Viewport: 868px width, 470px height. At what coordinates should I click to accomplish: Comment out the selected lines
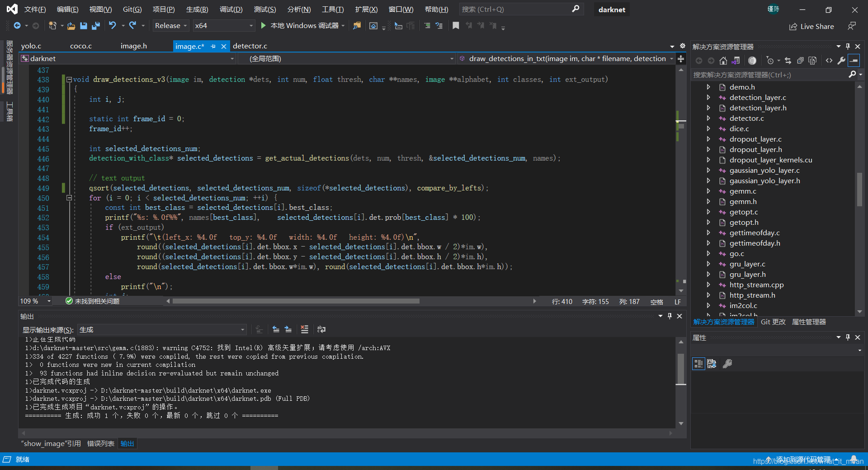[x=427, y=26]
